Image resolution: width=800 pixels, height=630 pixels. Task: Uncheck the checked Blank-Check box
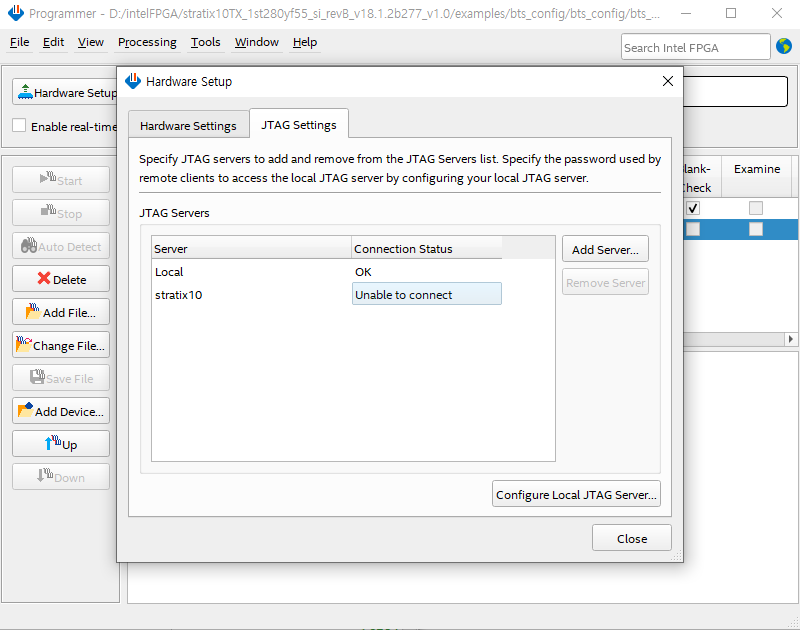click(x=693, y=208)
